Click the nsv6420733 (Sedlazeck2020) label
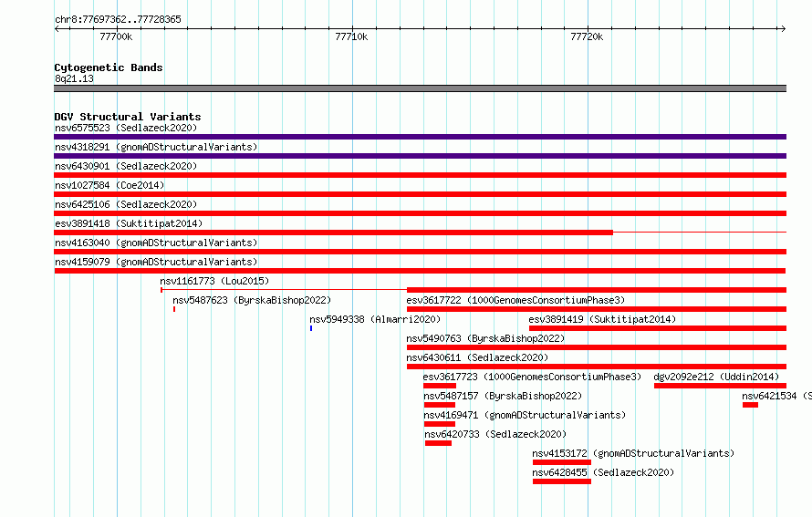812x517 pixels. tap(495, 434)
